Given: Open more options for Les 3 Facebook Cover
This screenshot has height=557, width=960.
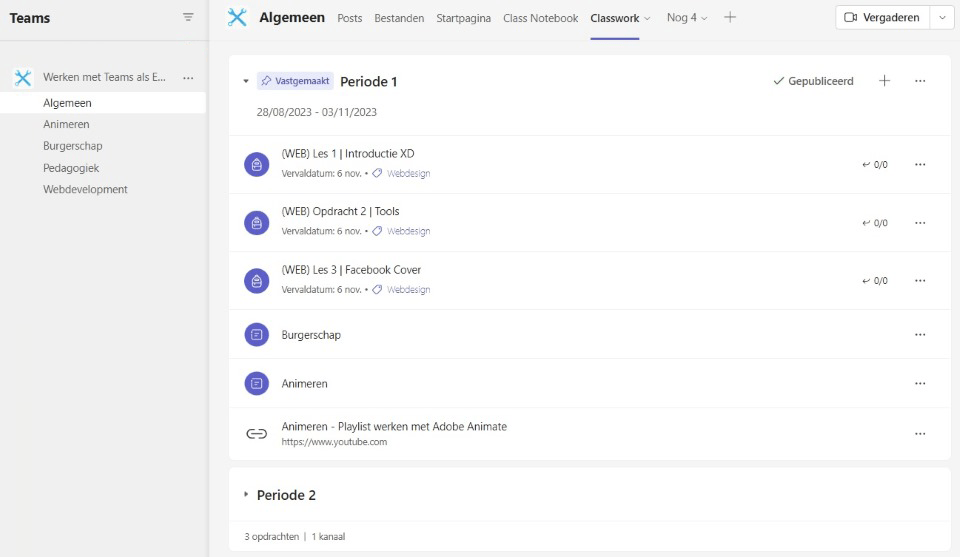Looking at the screenshot, I should (x=920, y=281).
